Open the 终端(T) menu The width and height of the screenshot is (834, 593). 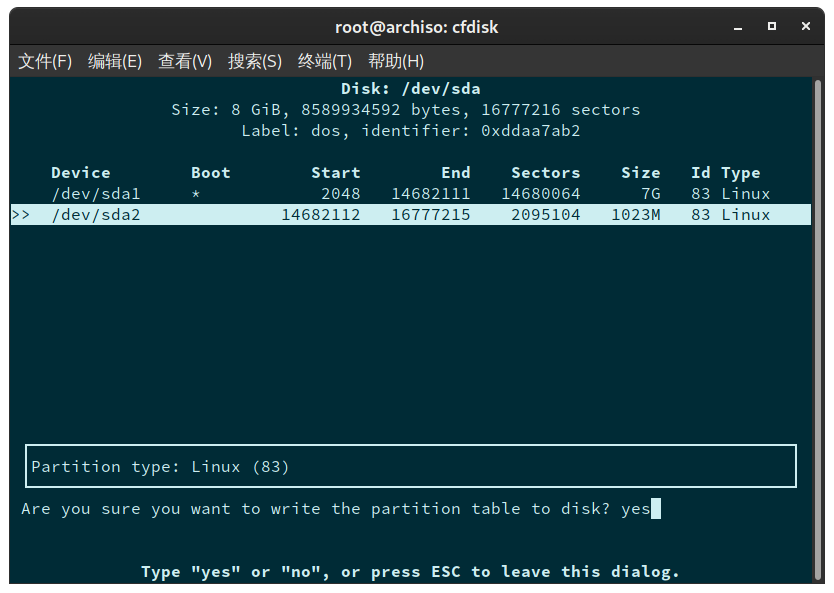pyautogui.click(x=323, y=61)
